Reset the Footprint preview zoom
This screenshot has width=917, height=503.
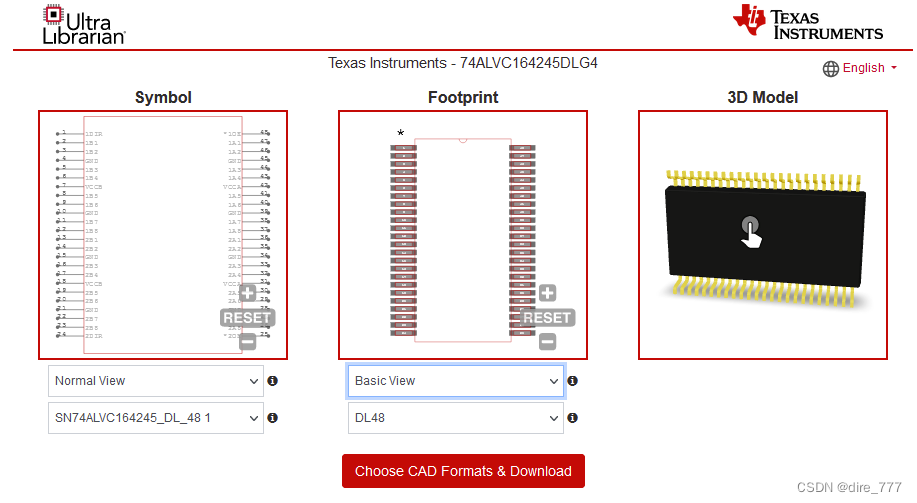[x=547, y=318]
